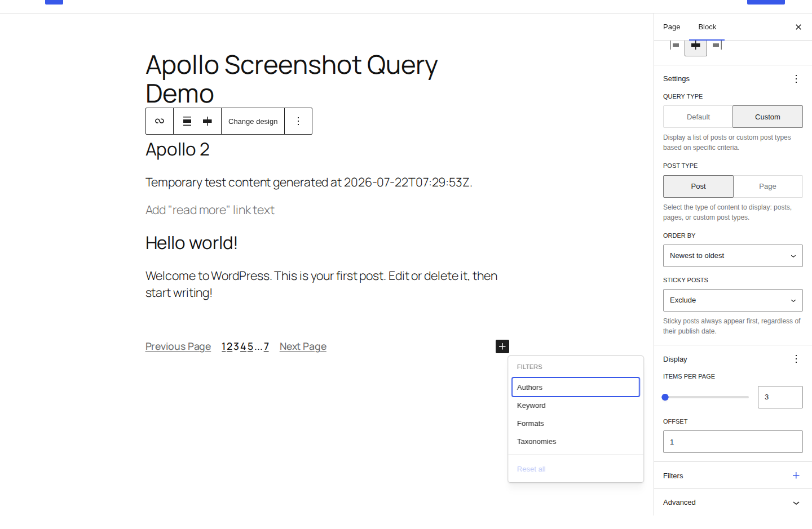Set post type to Page
This screenshot has height=529, width=812.
coord(767,186)
